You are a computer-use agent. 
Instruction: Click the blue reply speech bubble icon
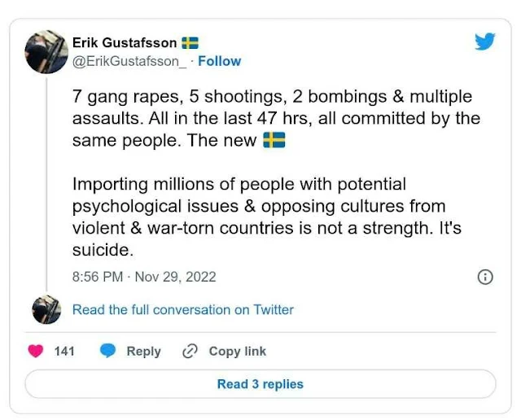point(107,351)
